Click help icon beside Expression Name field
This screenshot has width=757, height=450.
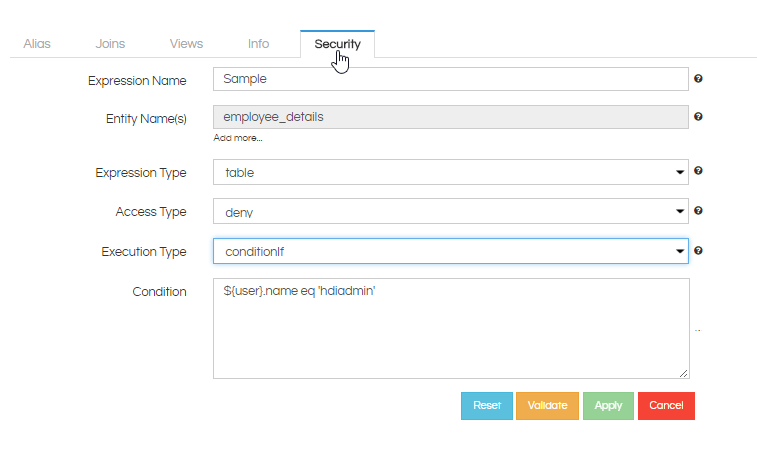click(x=698, y=78)
